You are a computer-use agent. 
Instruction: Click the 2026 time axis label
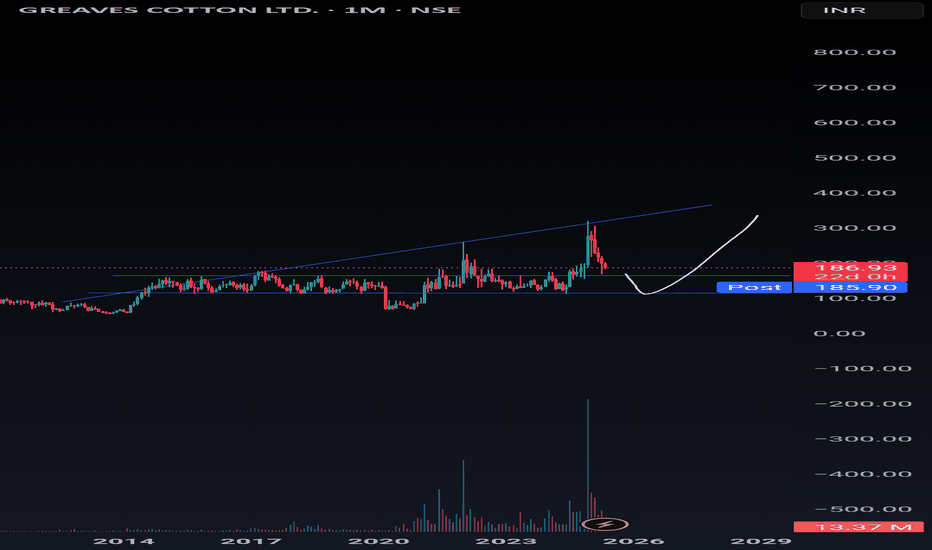click(x=634, y=541)
